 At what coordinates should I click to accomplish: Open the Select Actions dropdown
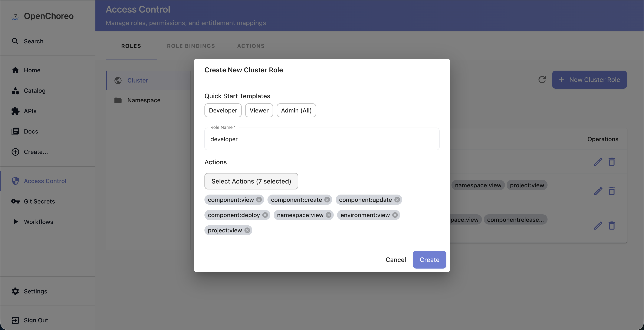tap(251, 181)
